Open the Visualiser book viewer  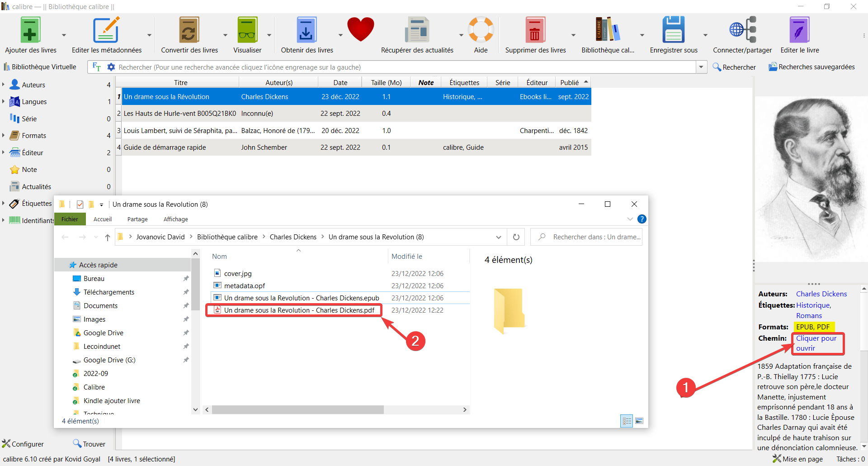(247, 30)
